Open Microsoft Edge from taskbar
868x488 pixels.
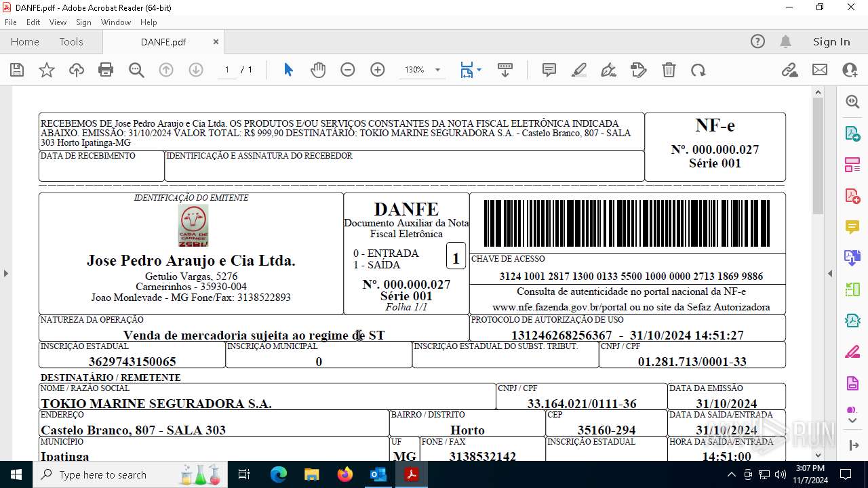[279, 474]
